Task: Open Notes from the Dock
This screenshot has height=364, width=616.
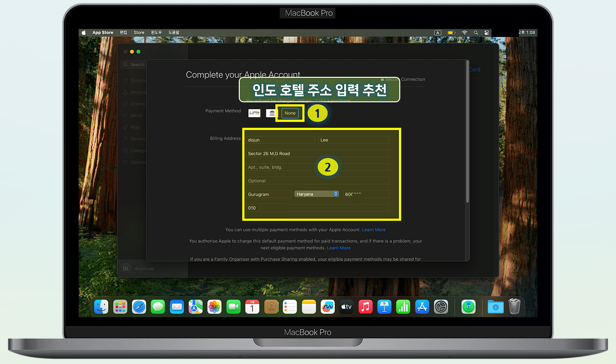Action: [308, 306]
